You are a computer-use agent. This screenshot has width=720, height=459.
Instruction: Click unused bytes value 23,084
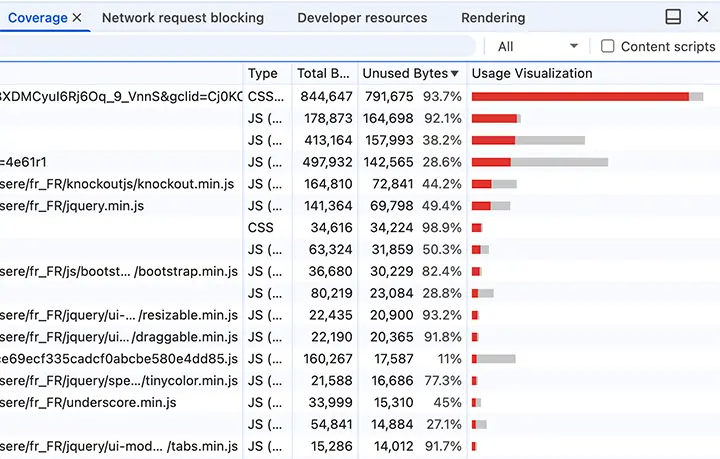click(392, 293)
